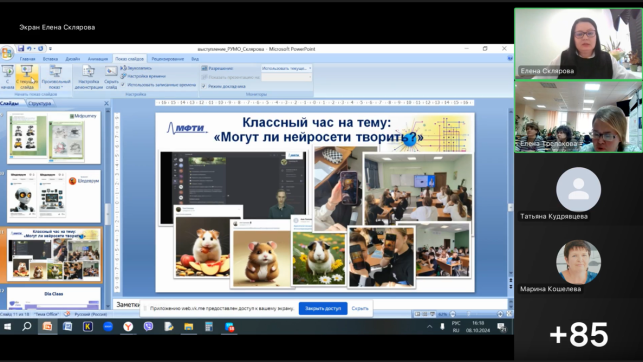
Task: Start slideshow from current slide
Action: [x=27, y=77]
